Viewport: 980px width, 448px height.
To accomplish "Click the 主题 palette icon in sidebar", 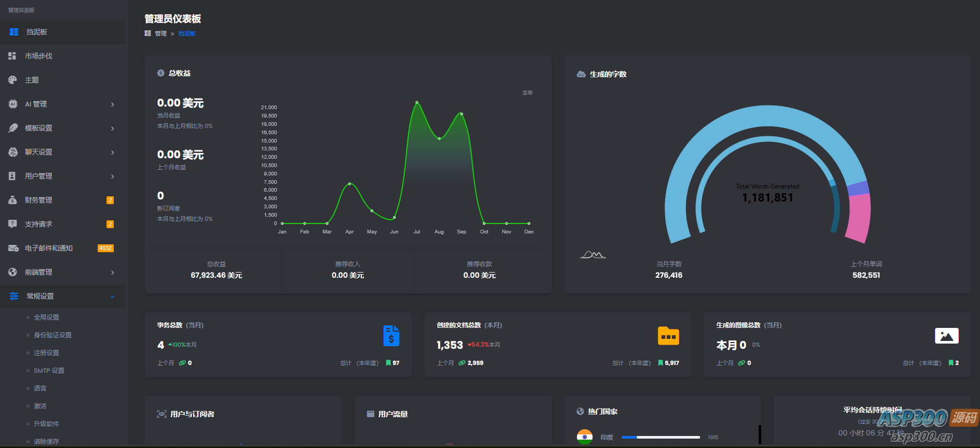I will pyautogui.click(x=13, y=80).
